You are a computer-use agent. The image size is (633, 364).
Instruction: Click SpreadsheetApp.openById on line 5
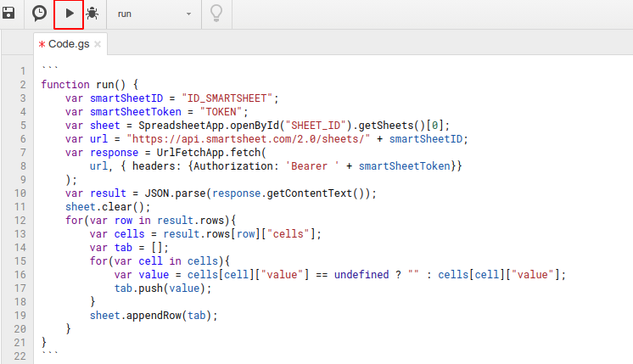pyautogui.click(x=209, y=126)
